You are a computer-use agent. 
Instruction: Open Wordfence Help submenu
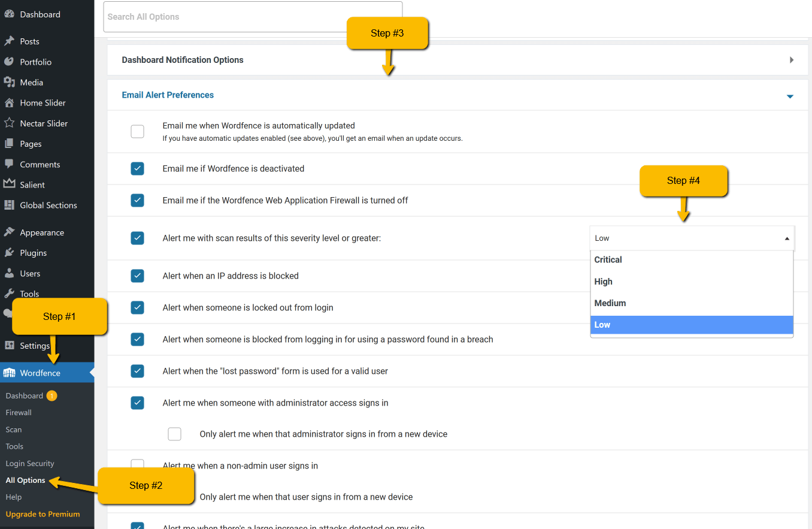[x=14, y=497]
